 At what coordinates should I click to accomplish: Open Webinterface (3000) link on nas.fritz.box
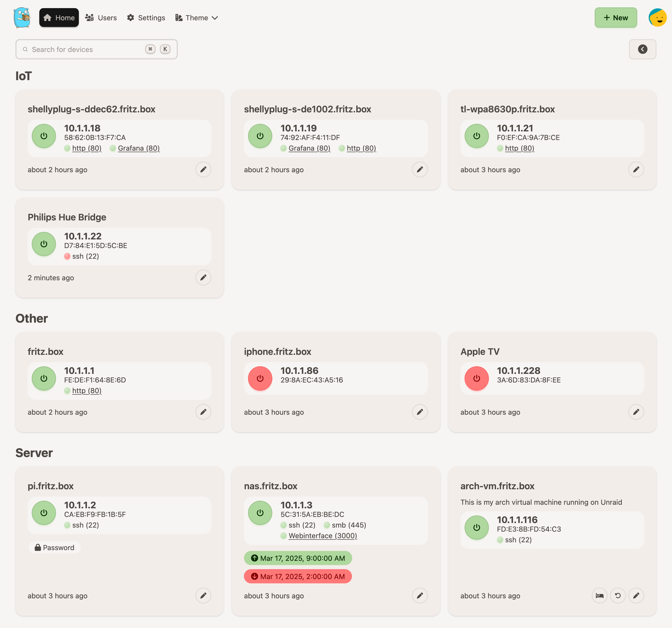[323, 536]
